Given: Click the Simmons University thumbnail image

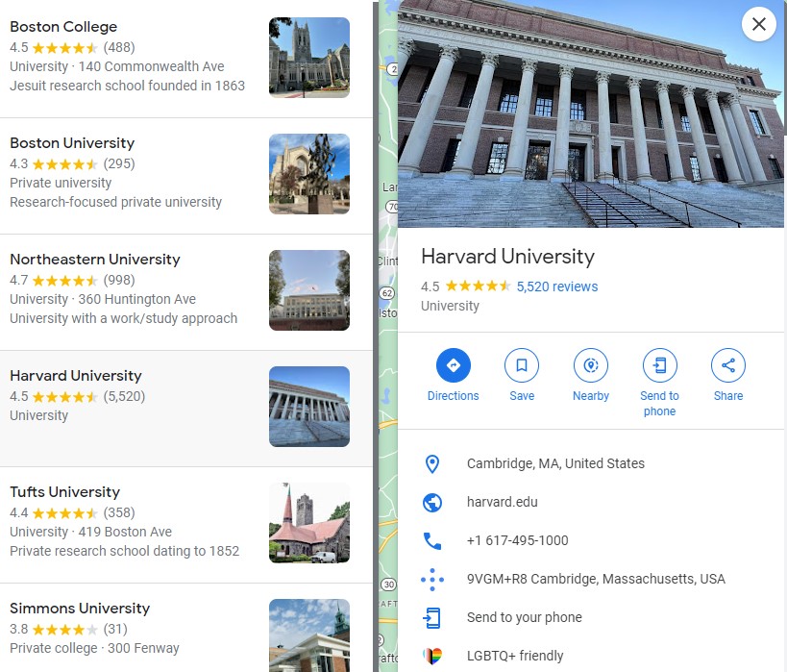Looking at the screenshot, I should [x=308, y=635].
